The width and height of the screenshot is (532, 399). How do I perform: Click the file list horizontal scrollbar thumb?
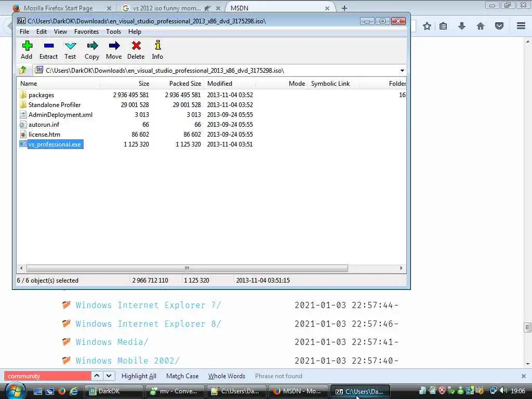pos(187,269)
